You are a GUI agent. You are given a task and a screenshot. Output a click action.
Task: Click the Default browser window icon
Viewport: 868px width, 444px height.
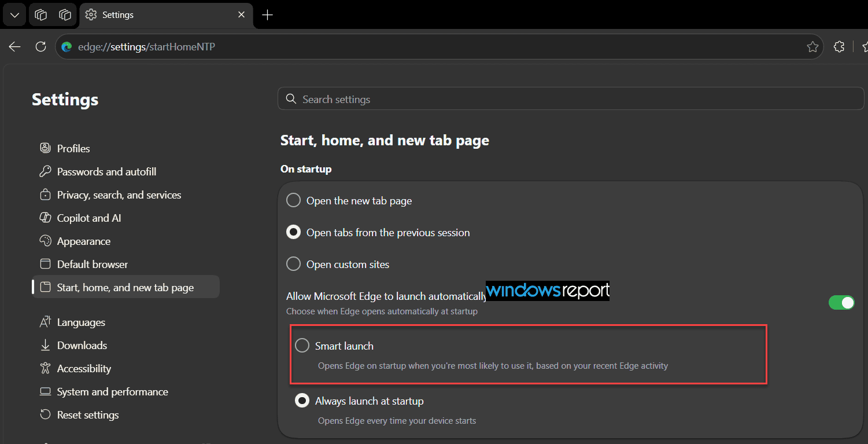[45, 264]
